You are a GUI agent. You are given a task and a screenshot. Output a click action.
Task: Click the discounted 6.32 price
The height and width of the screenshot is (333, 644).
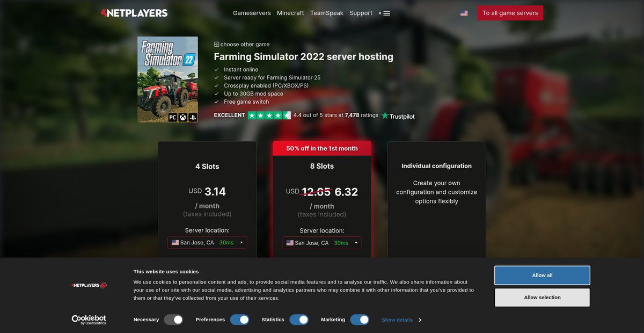[x=346, y=192]
